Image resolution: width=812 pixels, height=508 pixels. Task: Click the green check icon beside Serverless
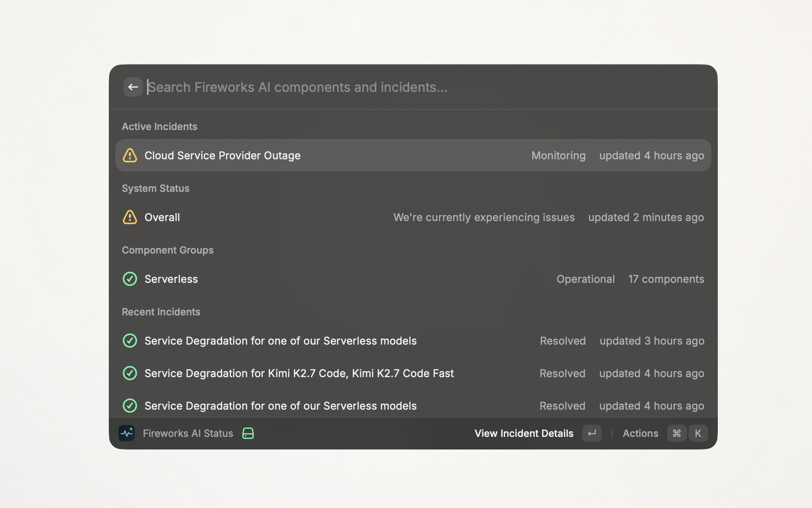click(x=130, y=279)
